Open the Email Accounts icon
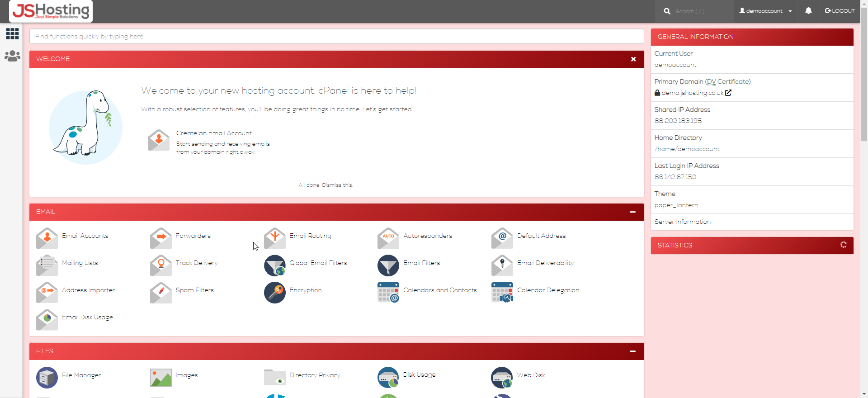The image size is (868, 398). (47, 238)
